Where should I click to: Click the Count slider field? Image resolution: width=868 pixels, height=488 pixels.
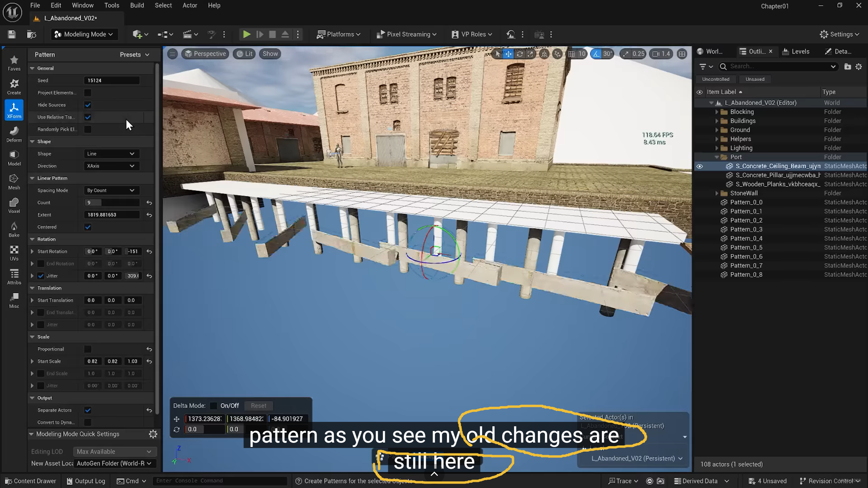click(112, 202)
